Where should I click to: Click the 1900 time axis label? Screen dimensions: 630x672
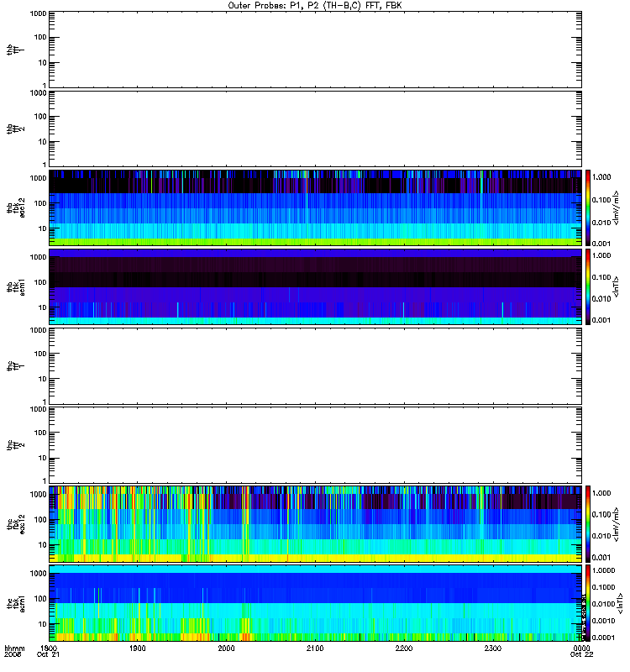click(138, 648)
